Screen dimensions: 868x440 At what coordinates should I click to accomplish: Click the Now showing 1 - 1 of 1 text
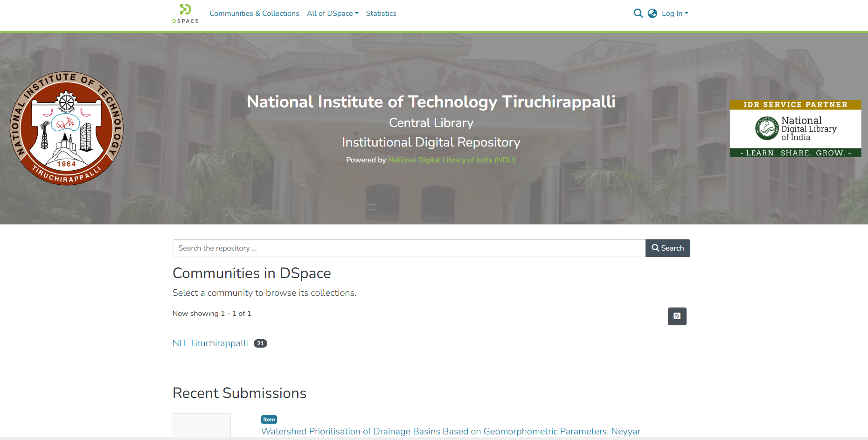212,314
